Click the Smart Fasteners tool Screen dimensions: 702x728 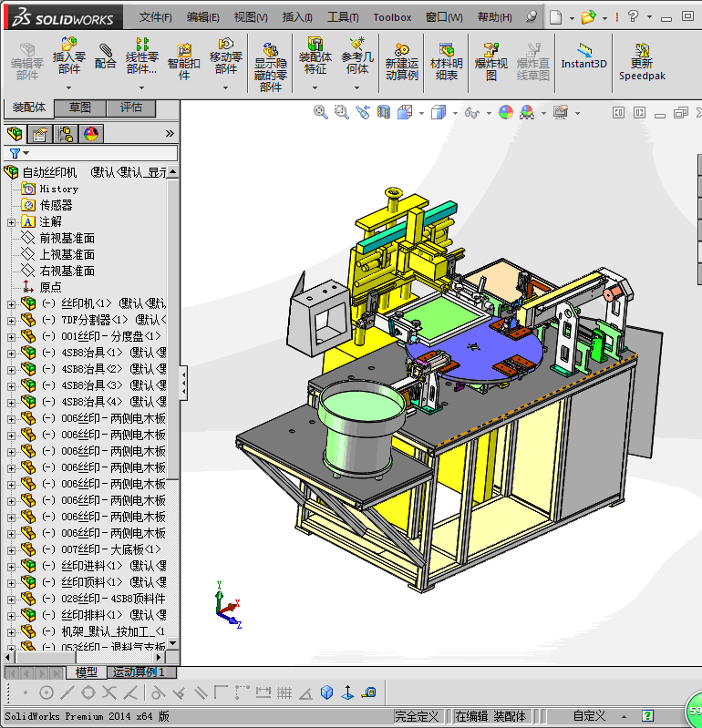[184, 61]
